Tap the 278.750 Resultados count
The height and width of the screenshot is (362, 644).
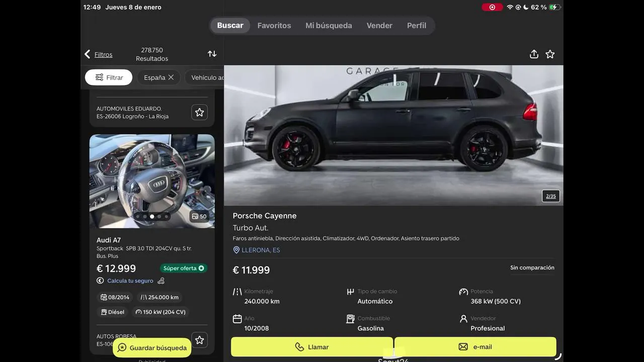(x=152, y=54)
